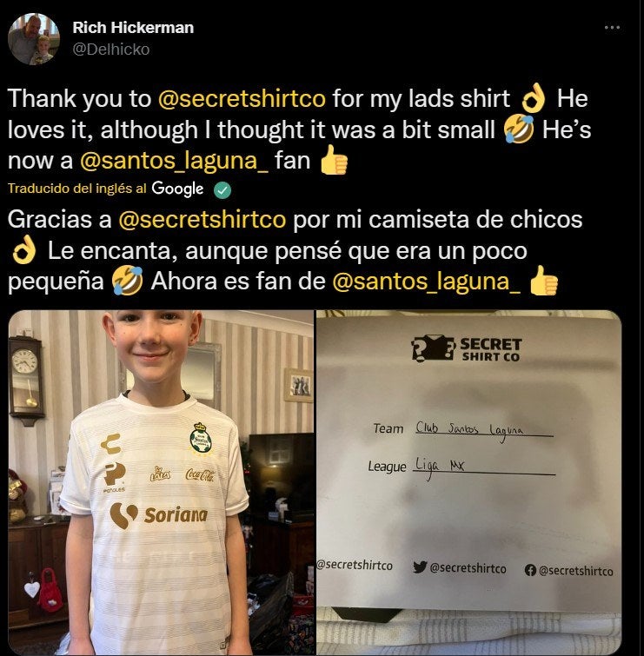
Task: Open the Secret Shirt Co card photo
Action: 468,483
